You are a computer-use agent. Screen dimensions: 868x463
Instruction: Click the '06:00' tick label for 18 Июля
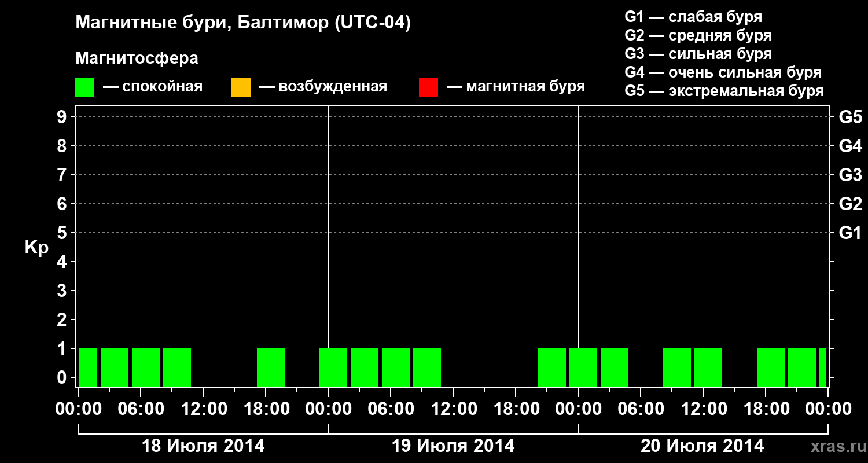pos(141,409)
